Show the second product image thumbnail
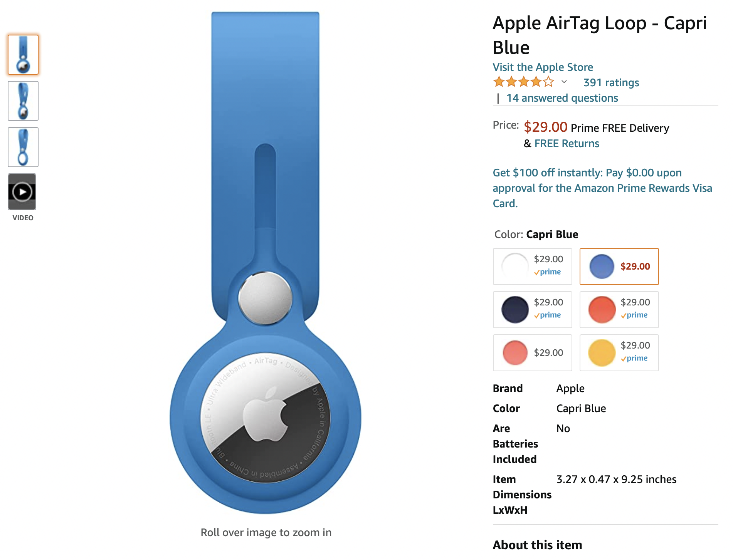This screenshot has height=560, width=733. (x=23, y=101)
